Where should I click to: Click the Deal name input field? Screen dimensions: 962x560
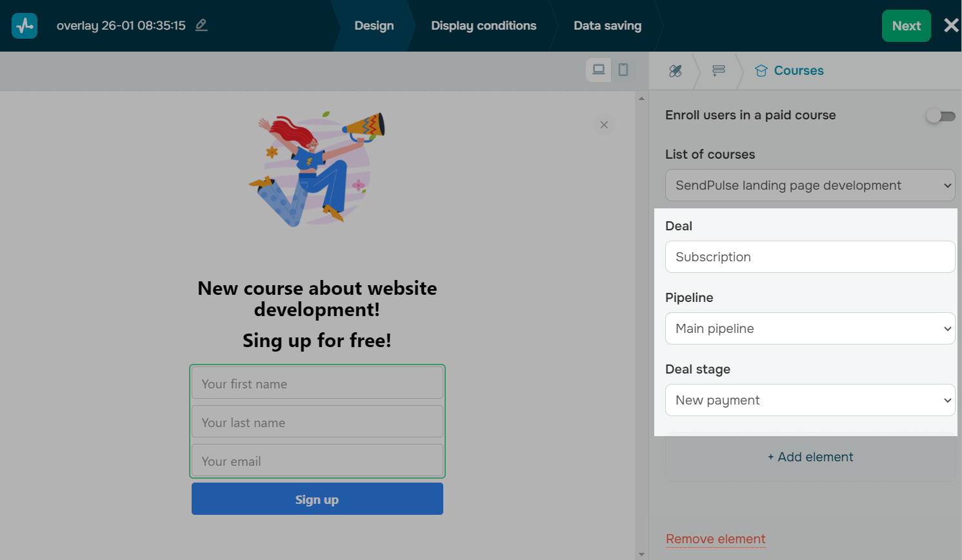pos(810,257)
